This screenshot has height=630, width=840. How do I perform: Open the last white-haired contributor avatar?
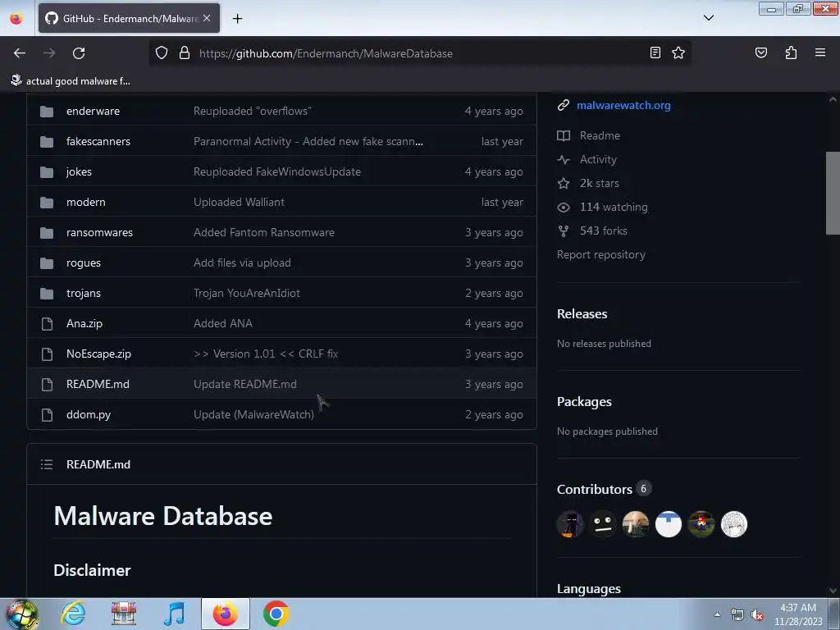click(x=734, y=524)
